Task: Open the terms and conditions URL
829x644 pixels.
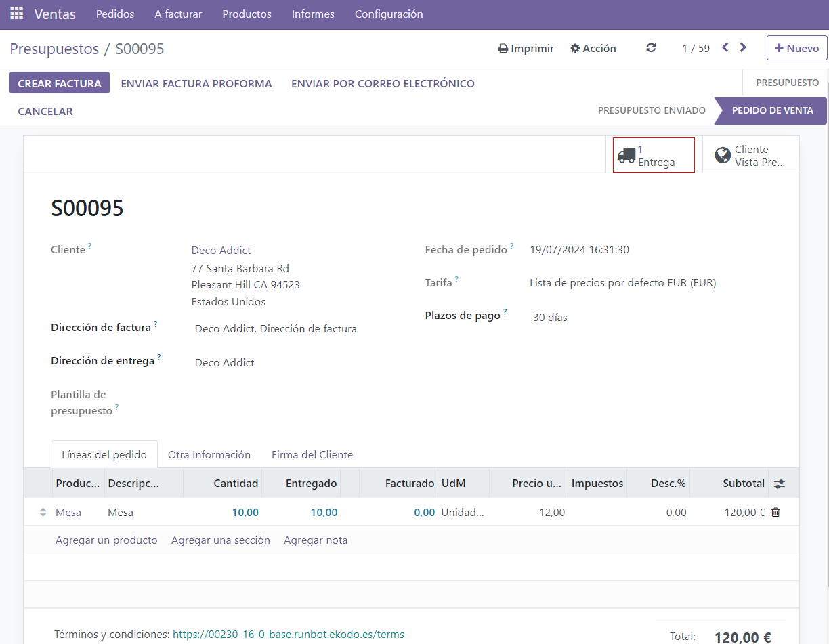Action: pos(289,635)
